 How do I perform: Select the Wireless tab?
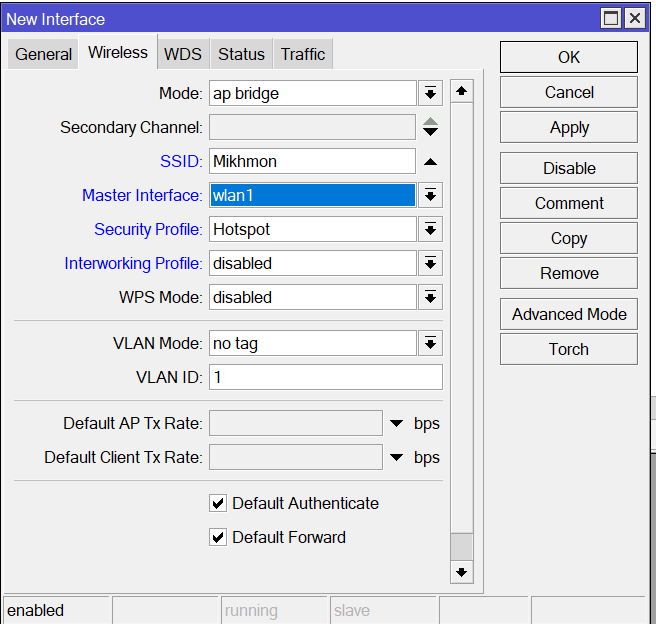click(118, 52)
